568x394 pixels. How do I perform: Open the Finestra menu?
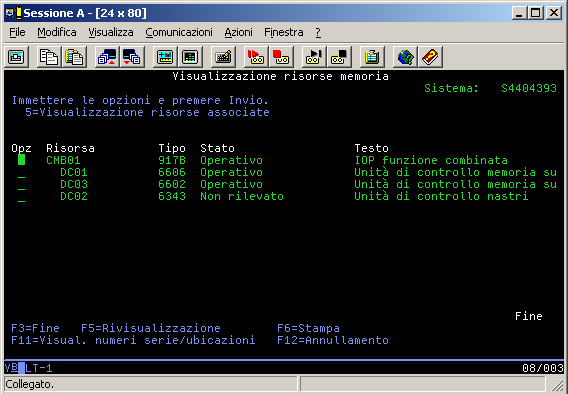284,32
